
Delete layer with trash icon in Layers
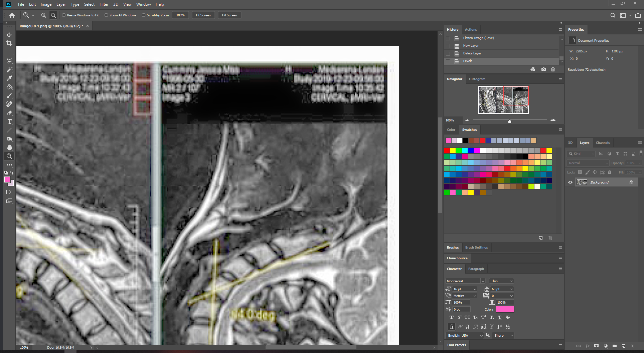pos(633,346)
